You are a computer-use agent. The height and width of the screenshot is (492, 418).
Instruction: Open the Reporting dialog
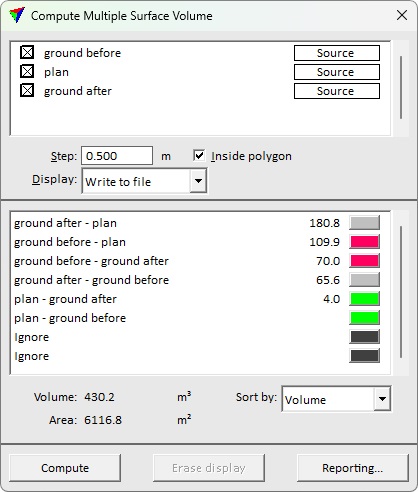tap(353, 468)
